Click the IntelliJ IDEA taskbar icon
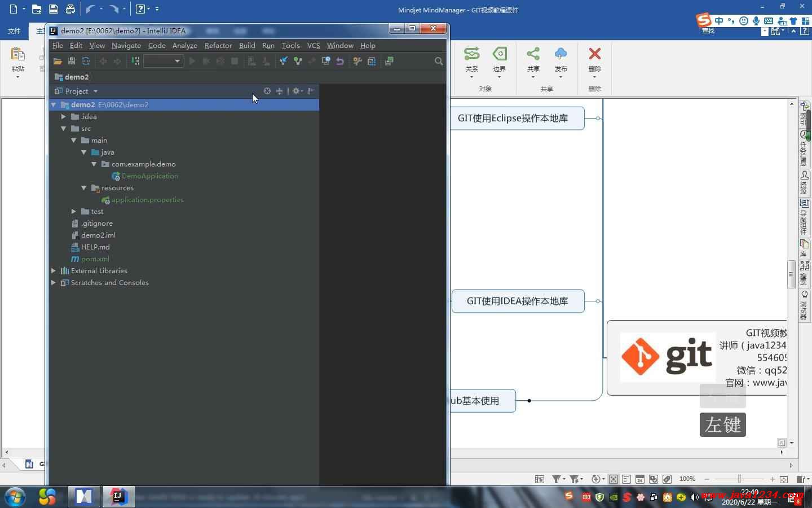The image size is (812, 508). [118, 497]
